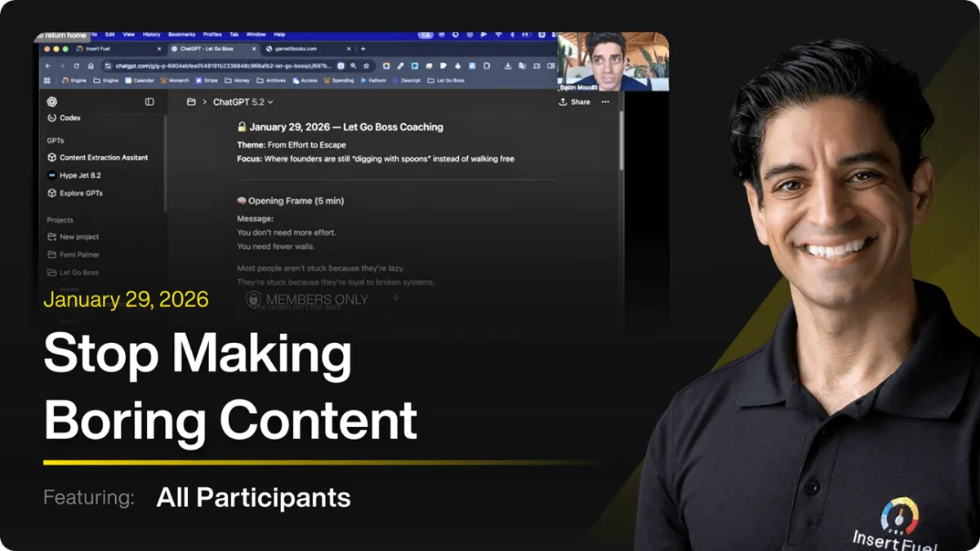Screen dimensions: 980x551
Task: Click the more options ellipsis next to Share
Action: 605,101
